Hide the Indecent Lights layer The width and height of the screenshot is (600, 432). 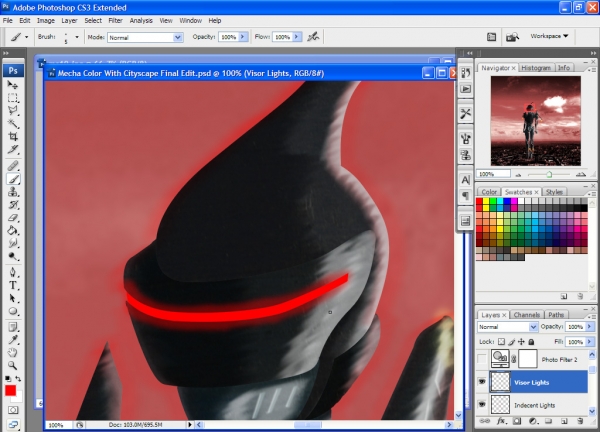482,404
